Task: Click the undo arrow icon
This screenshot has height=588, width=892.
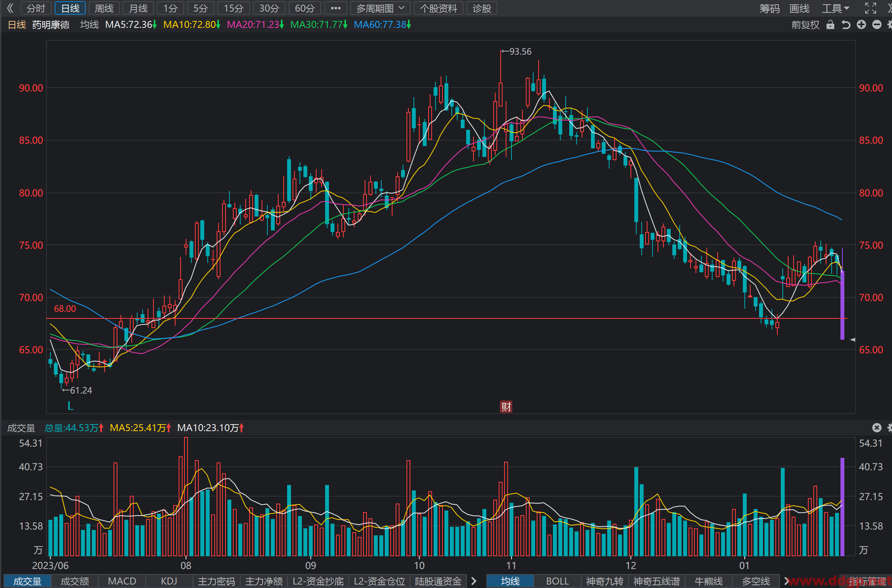Action: pos(846,25)
